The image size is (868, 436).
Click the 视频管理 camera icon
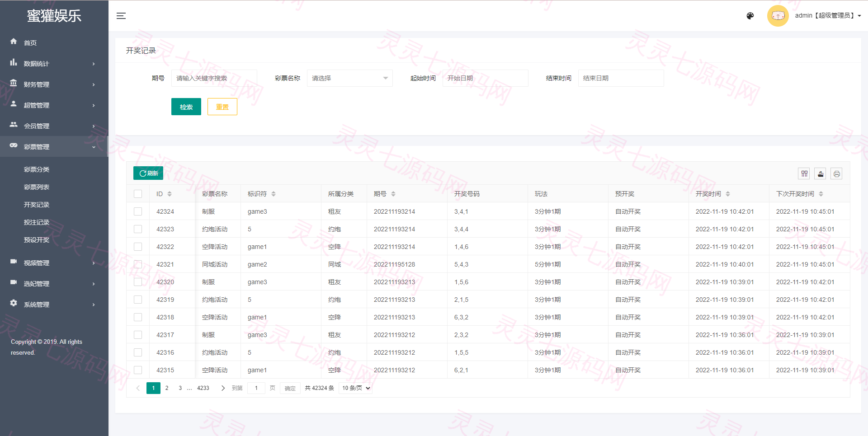click(x=14, y=262)
